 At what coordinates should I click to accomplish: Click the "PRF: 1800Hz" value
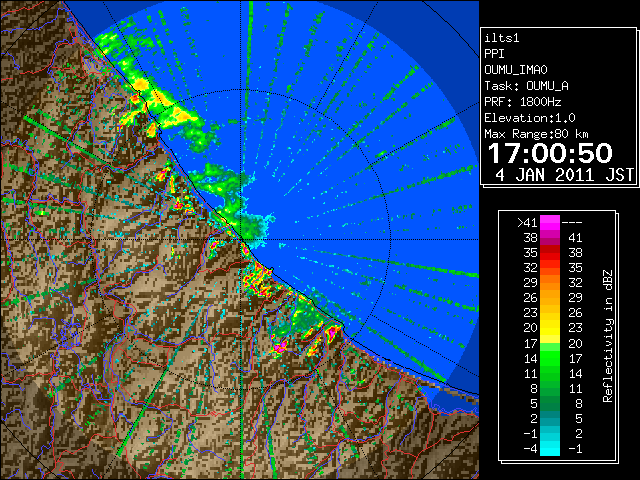(522, 102)
